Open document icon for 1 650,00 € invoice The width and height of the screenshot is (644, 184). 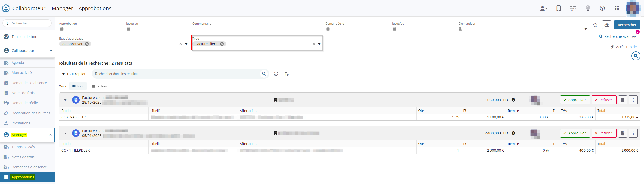tap(622, 100)
